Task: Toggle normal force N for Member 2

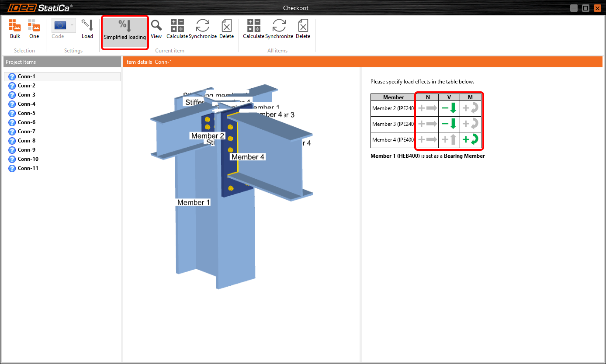Action: (x=428, y=108)
